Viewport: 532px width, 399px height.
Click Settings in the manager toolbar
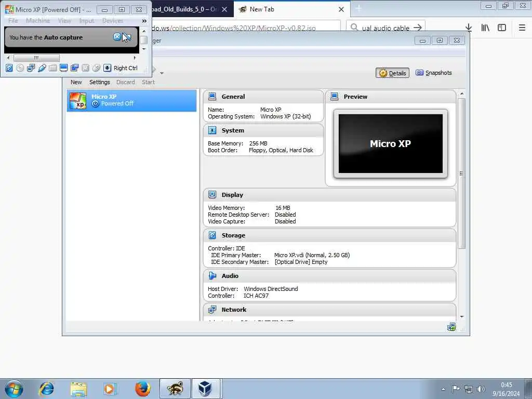[x=99, y=82]
